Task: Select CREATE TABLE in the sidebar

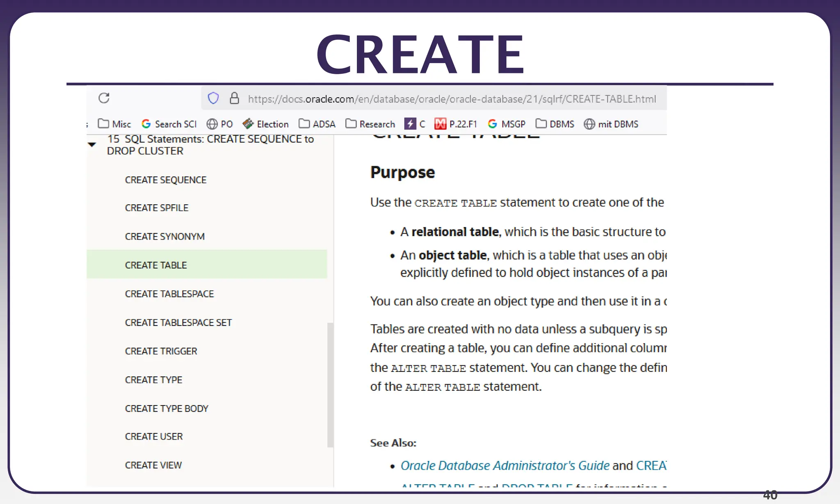Action: coord(156,265)
